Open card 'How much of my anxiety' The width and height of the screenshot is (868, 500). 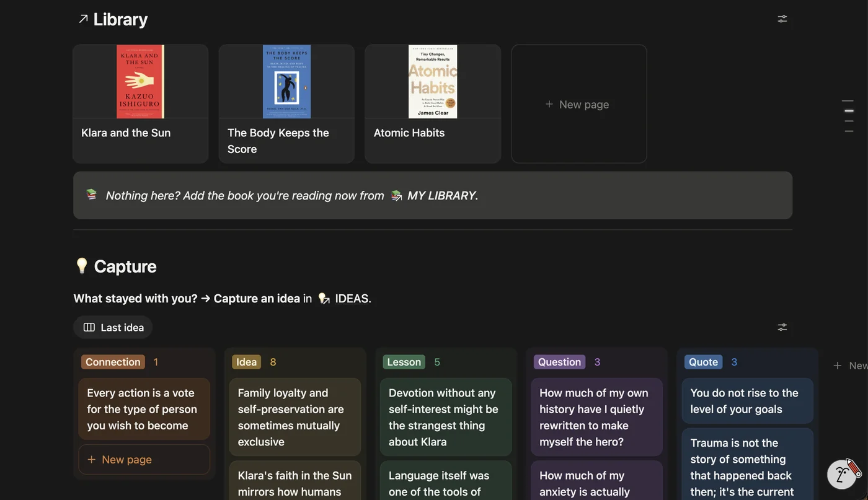coord(597,481)
